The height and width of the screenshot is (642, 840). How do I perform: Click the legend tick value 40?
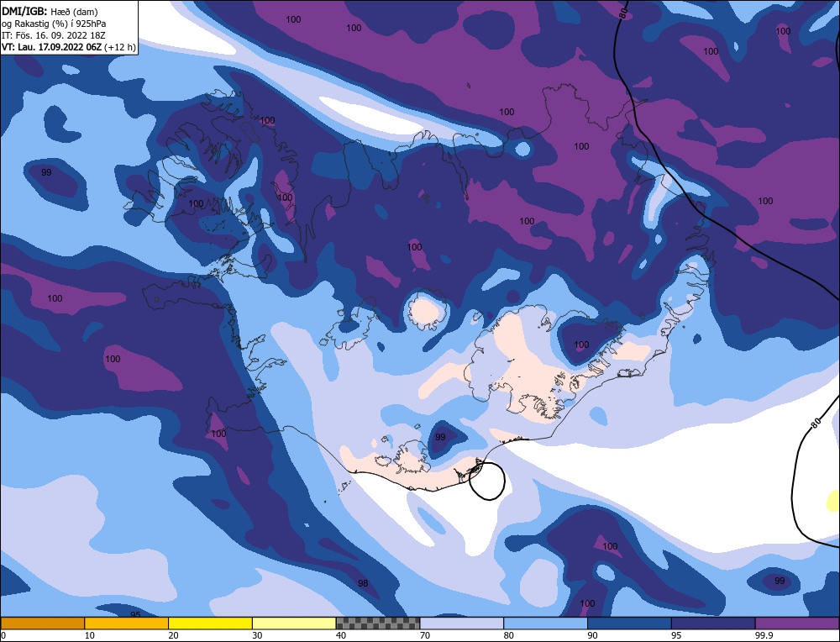tap(341, 635)
